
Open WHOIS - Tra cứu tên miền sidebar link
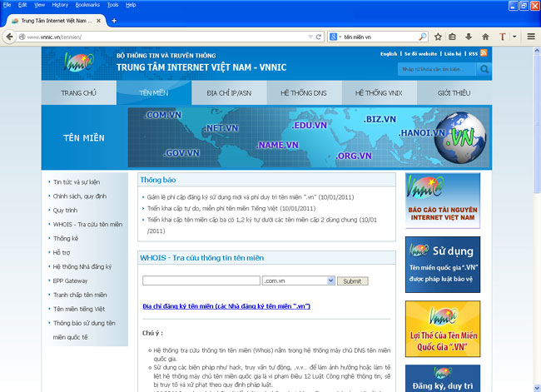pyautogui.click(x=87, y=224)
